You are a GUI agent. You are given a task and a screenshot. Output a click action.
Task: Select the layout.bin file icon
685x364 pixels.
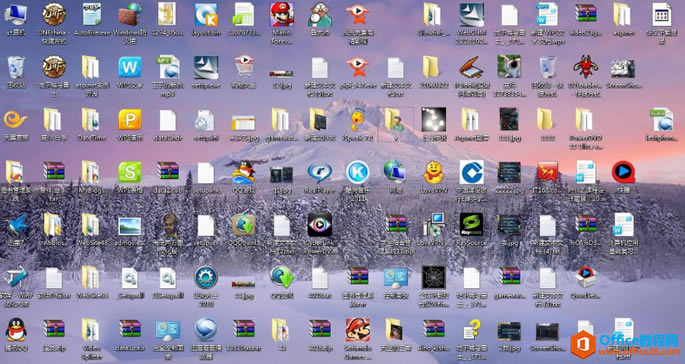(x=206, y=14)
